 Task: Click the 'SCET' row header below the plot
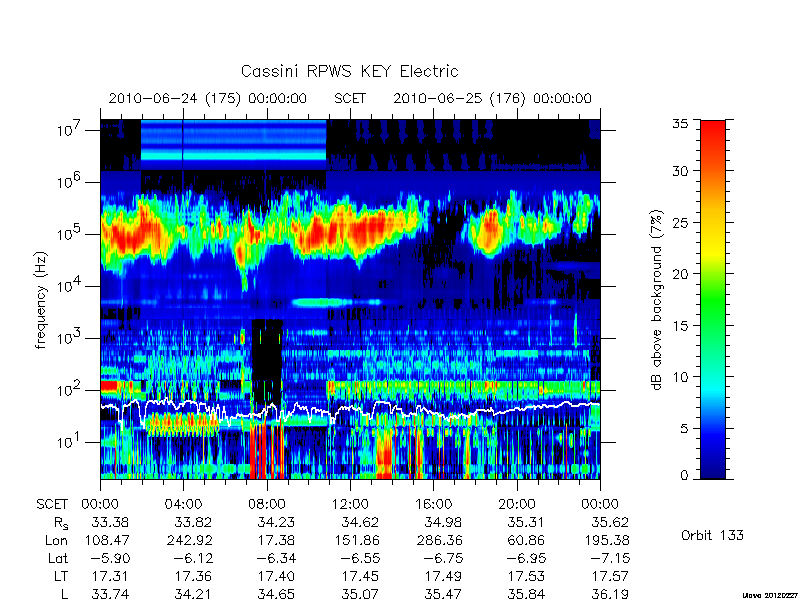click(52, 504)
